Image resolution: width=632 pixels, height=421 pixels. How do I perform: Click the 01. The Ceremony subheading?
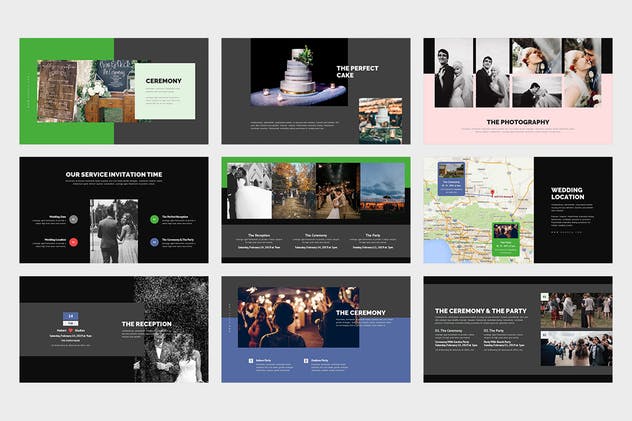(449, 330)
